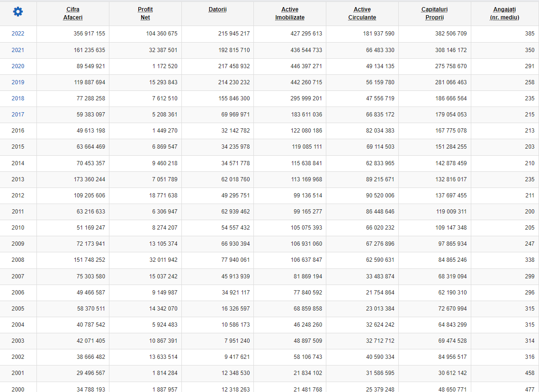Select debts value 192 815 710
539x392 pixels.
tap(234, 50)
